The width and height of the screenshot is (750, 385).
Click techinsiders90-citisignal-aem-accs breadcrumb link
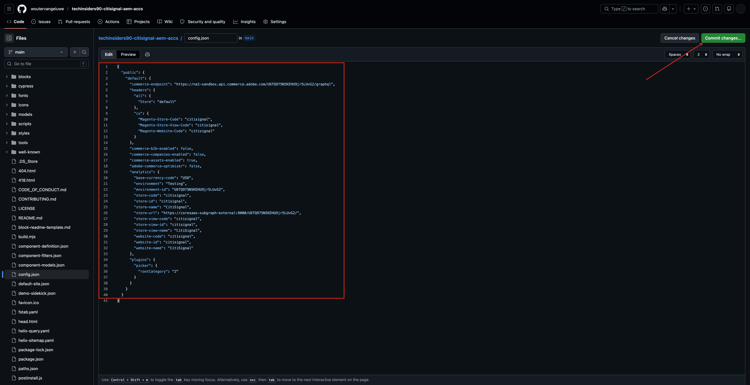pyautogui.click(x=138, y=38)
